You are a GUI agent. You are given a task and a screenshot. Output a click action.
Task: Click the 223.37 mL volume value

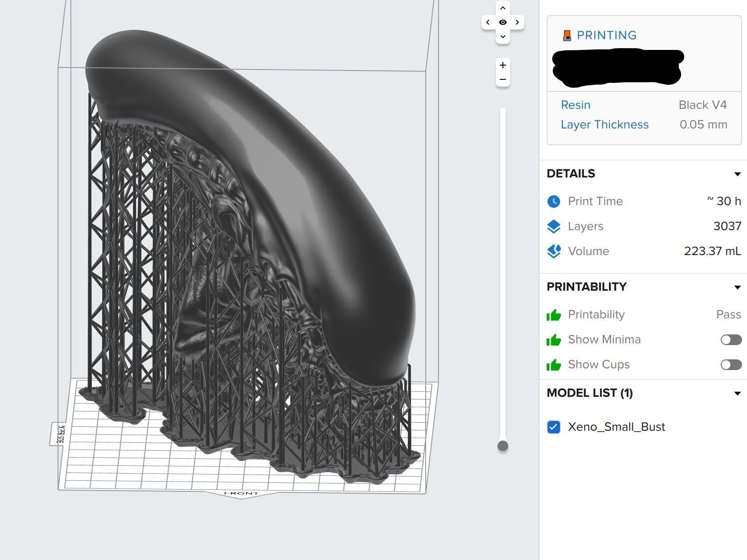click(713, 251)
